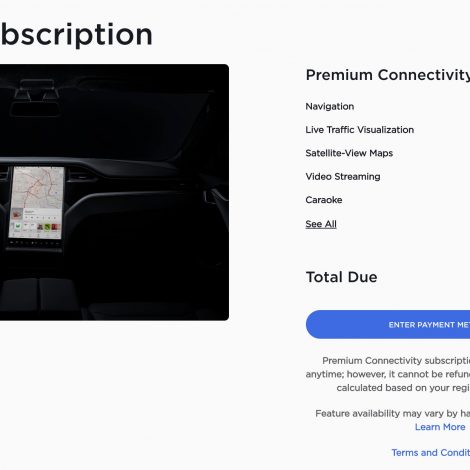This screenshot has height=470, width=470.
Task: Click the Premium Connectivity heading
Action: point(388,75)
